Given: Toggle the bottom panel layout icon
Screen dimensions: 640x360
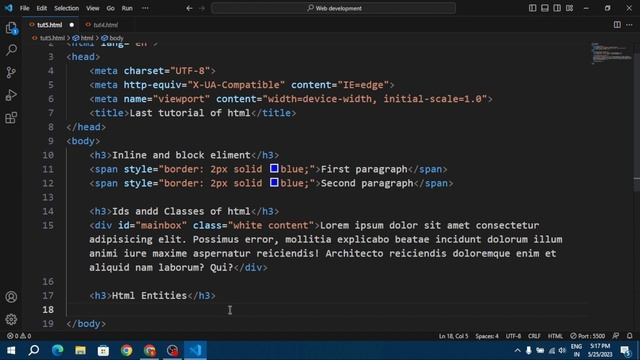Looking at the screenshot, I should point(544,8).
